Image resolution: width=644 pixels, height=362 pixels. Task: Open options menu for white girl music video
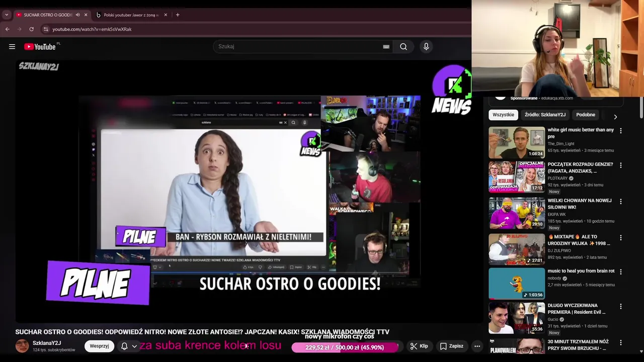(620, 131)
